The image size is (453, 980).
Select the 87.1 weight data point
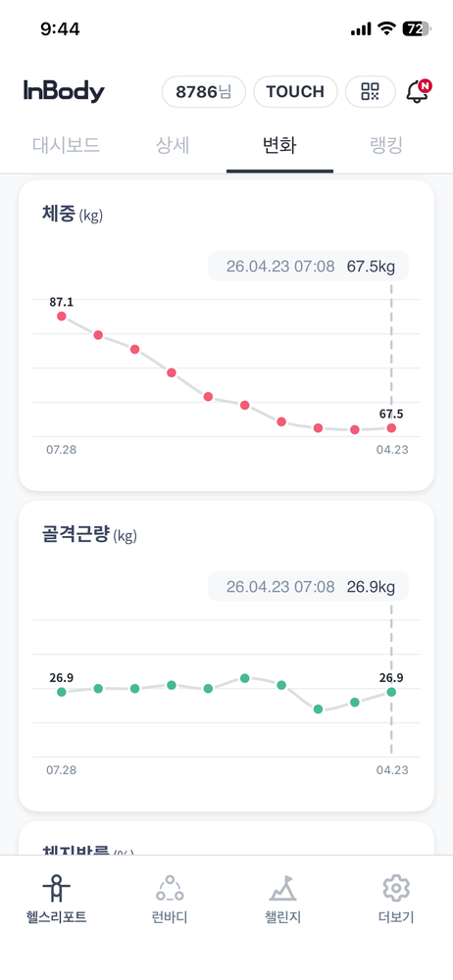coord(62,317)
